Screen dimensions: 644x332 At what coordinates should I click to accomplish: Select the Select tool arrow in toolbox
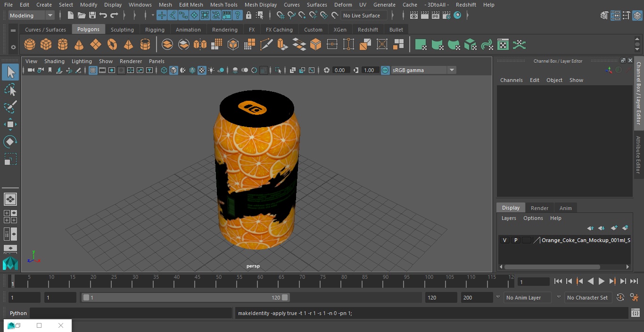10,72
